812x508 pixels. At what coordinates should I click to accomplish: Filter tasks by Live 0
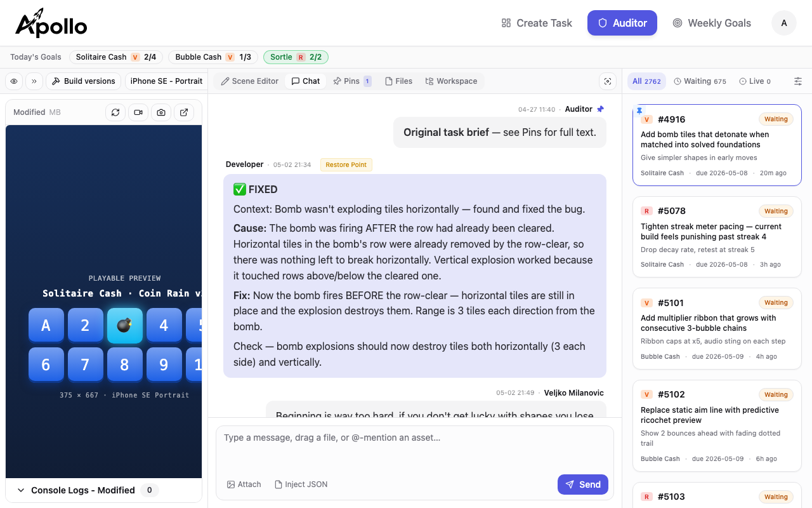[x=755, y=81]
